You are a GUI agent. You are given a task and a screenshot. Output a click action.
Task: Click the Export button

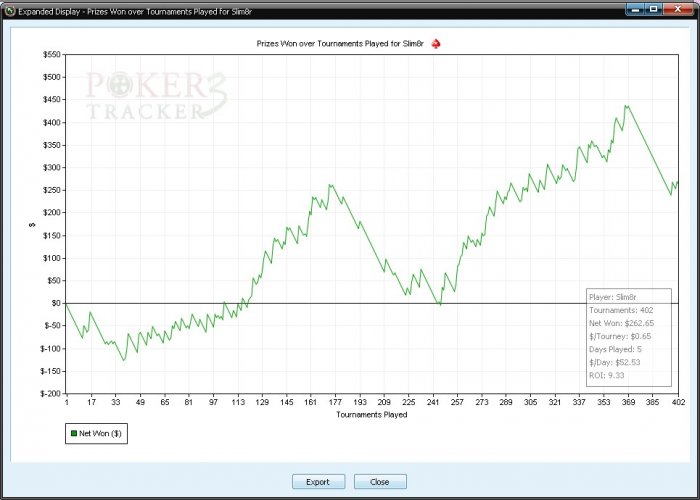coord(318,482)
